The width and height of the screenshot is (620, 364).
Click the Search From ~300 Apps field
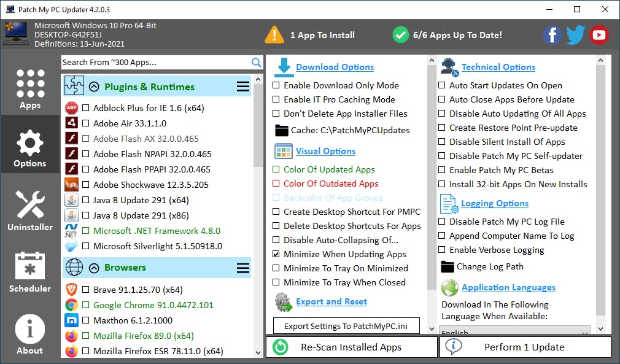[x=156, y=62]
